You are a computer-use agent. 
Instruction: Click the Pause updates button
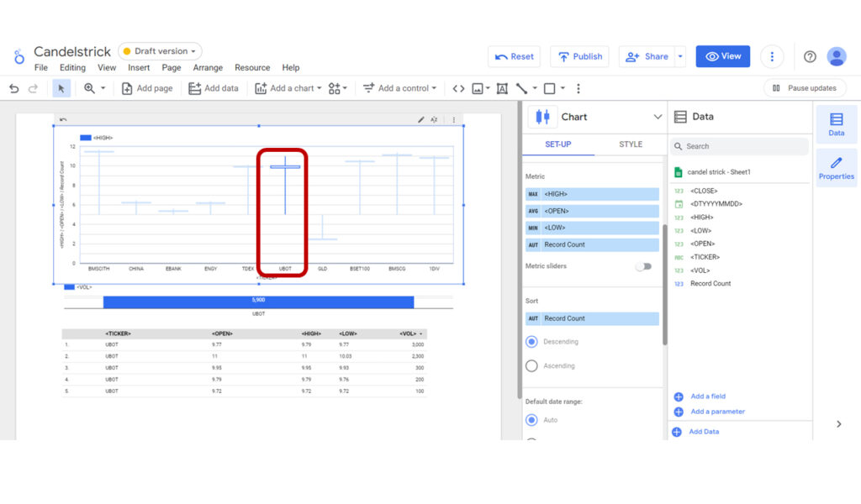(x=805, y=88)
